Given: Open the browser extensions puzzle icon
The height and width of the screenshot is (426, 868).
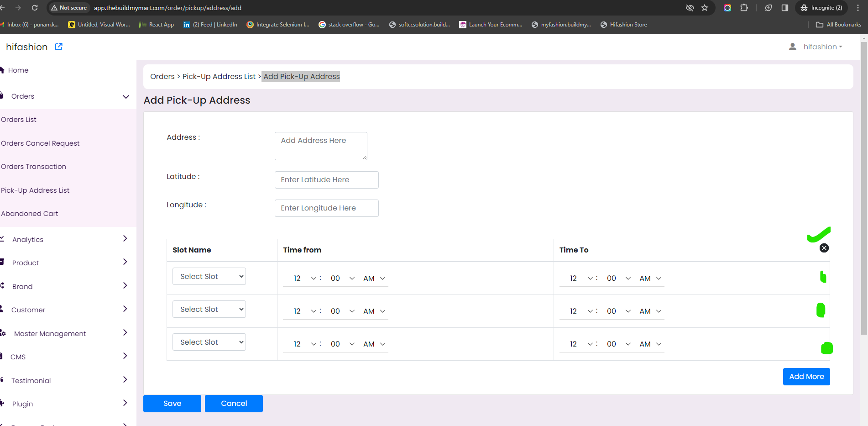Looking at the screenshot, I should pyautogui.click(x=744, y=8).
